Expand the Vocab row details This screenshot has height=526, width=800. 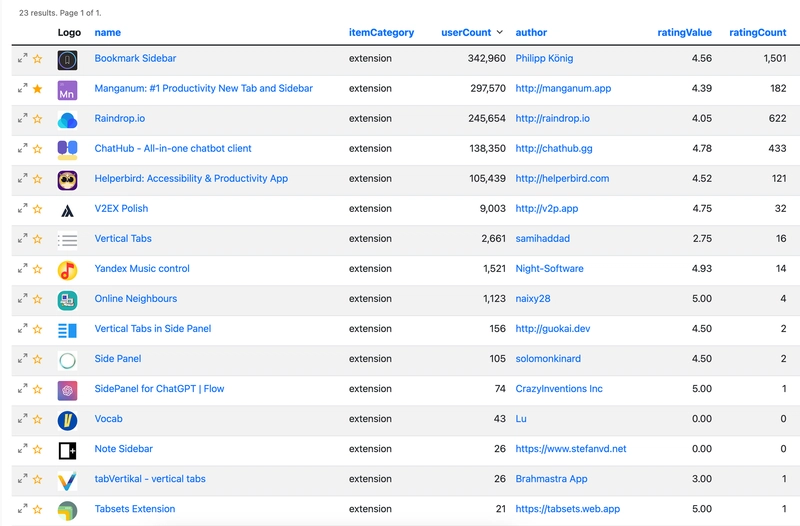click(22, 418)
